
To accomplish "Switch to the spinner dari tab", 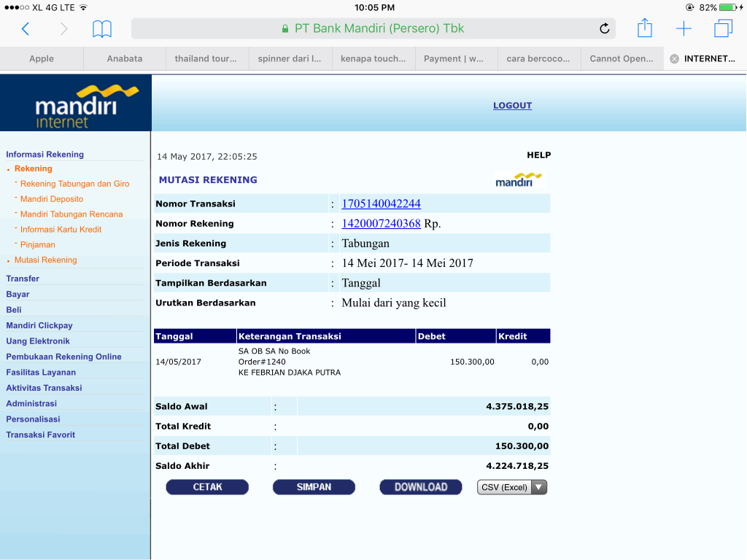I will 290,58.
